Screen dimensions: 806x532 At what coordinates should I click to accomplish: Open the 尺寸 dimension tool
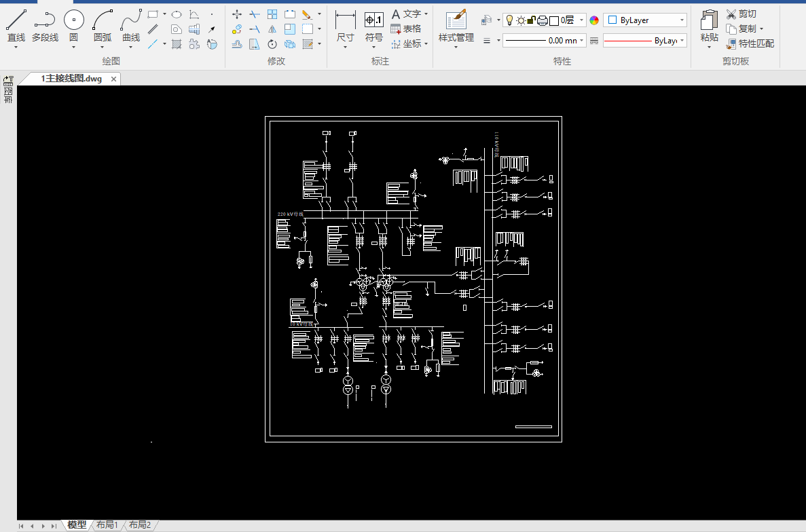click(x=345, y=26)
